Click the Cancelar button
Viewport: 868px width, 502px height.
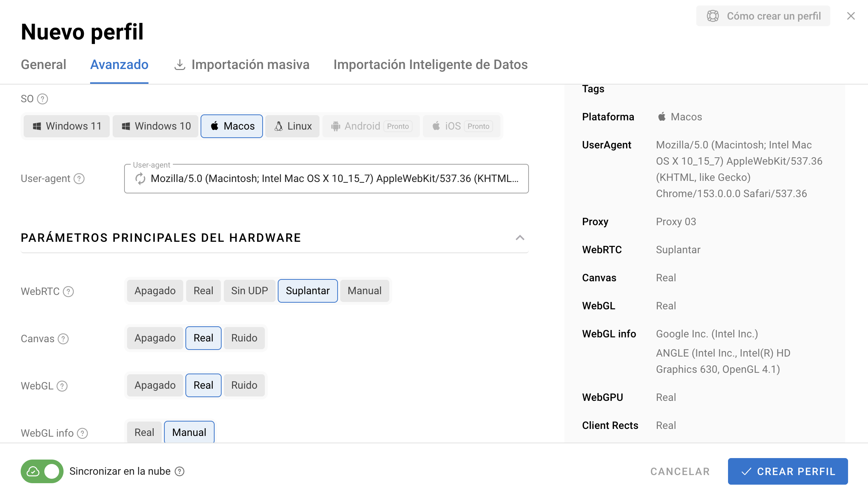[x=680, y=471]
